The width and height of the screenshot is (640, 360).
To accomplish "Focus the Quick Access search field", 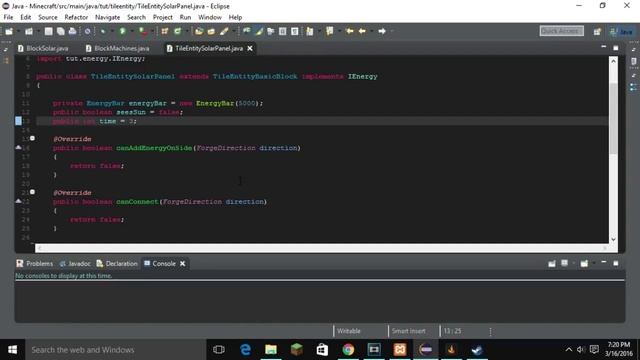I will 561,31.
